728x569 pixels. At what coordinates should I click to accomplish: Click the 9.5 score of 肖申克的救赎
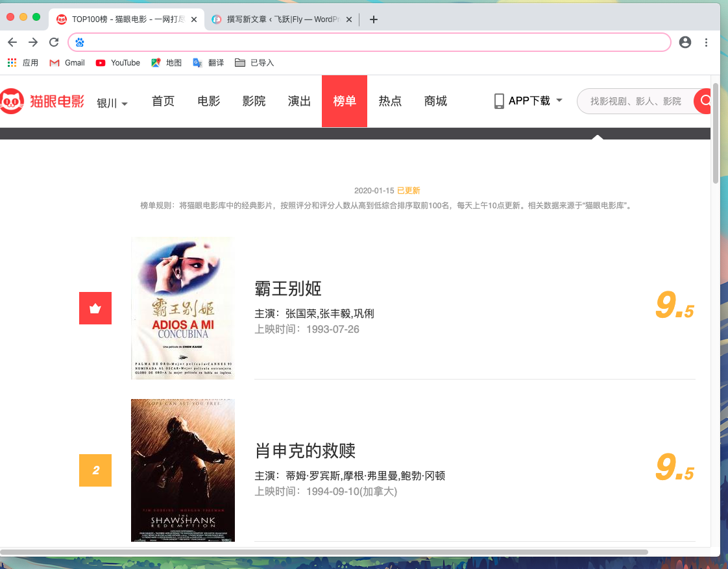click(x=675, y=468)
